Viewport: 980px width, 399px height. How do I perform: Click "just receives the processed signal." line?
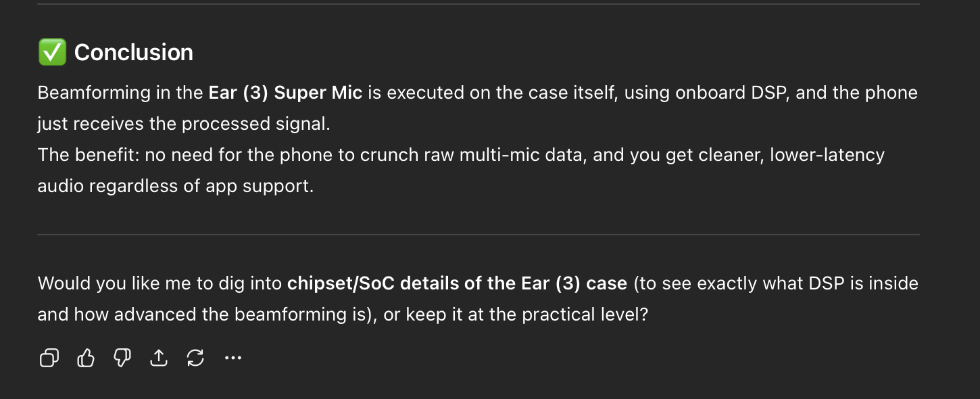pos(183,124)
